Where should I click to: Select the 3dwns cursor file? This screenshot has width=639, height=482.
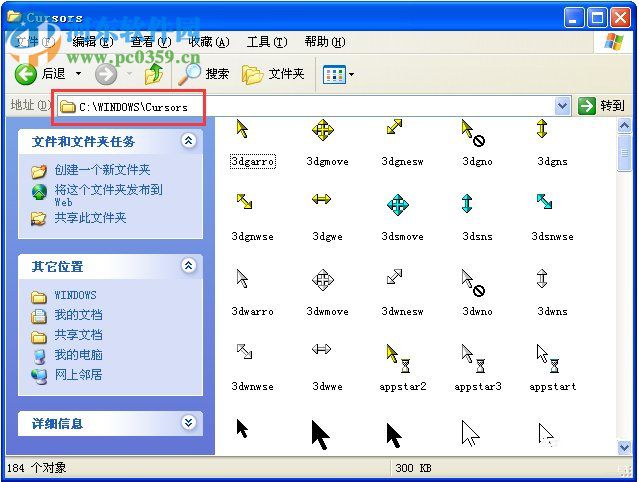click(552, 293)
